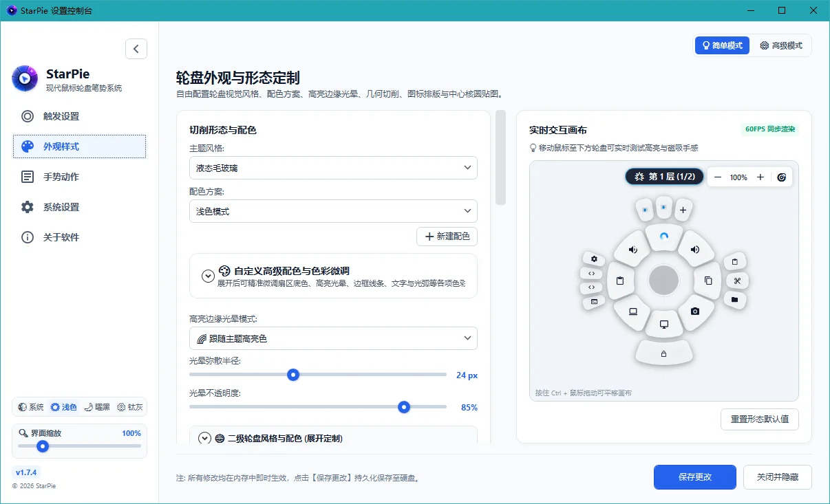Click the globe icon before 二级轮盘风格
This screenshot has width=830, height=504.
[x=220, y=438]
